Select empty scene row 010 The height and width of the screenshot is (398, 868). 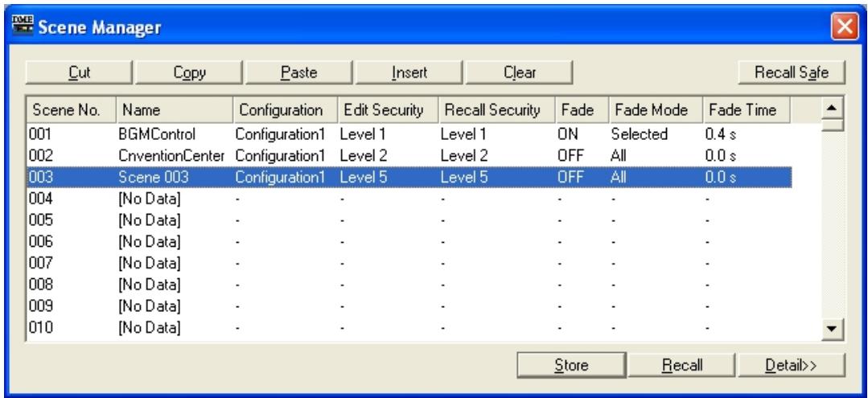pyautogui.click(x=409, y=328)
